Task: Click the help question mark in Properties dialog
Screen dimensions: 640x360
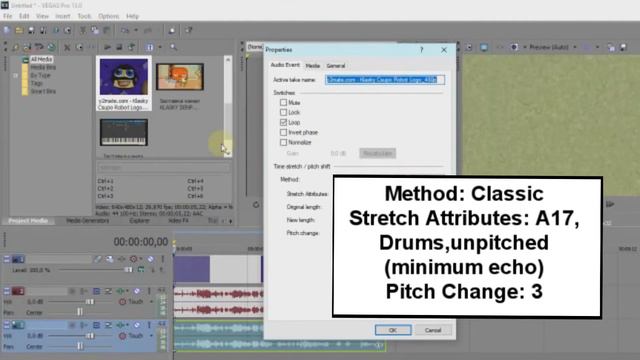Action: coord(422,50)
